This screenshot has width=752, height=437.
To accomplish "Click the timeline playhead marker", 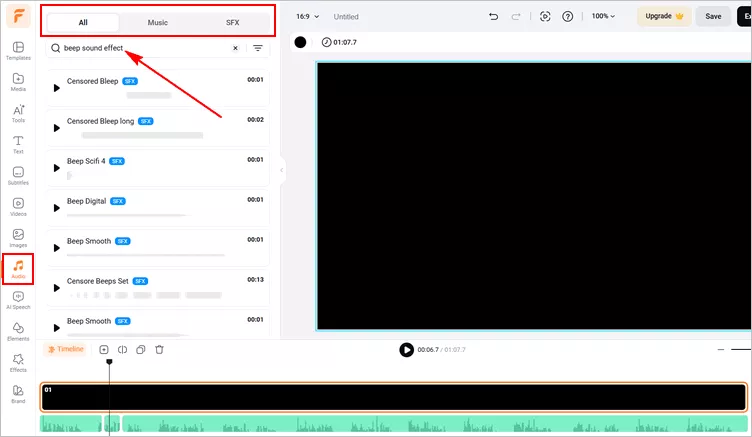I will coord(109,362).
